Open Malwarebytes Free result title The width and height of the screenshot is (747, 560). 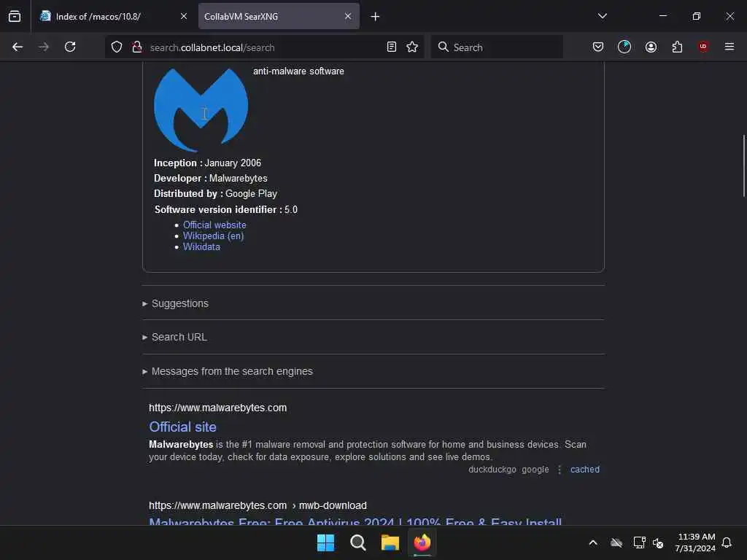pos(355,522)
